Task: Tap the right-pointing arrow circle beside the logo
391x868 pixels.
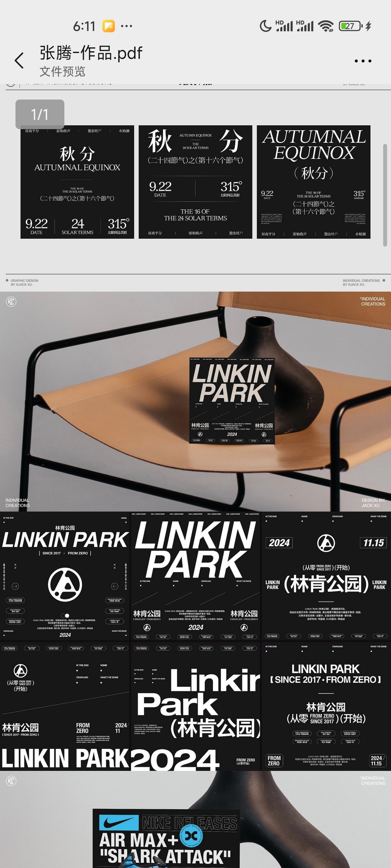Action: [15, 586]
